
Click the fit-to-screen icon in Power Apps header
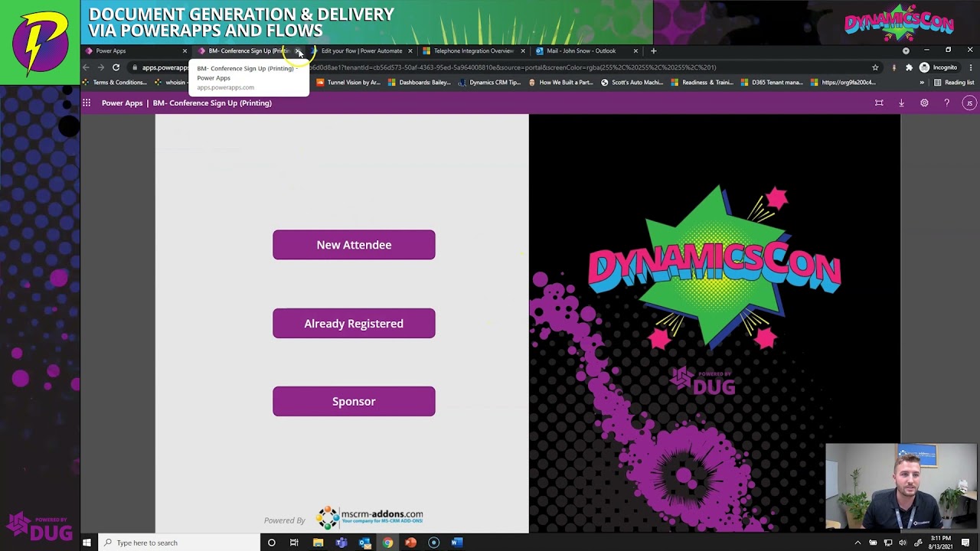(x=879, y=103)
